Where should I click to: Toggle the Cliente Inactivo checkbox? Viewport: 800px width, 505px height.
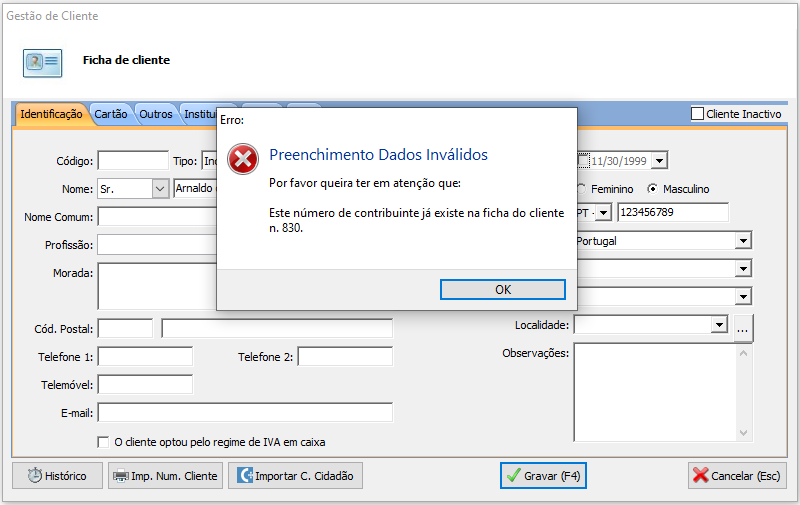point(698,114)
